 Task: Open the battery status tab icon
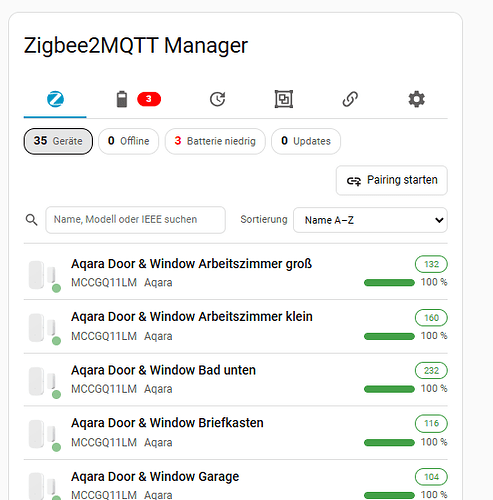click(122, 99)
